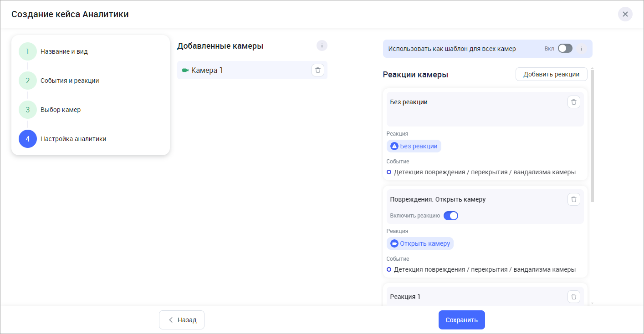This screenshot has width=644, height=334.
Task: Click the green camera icon of Камера 1
Action: pos(185,71)
